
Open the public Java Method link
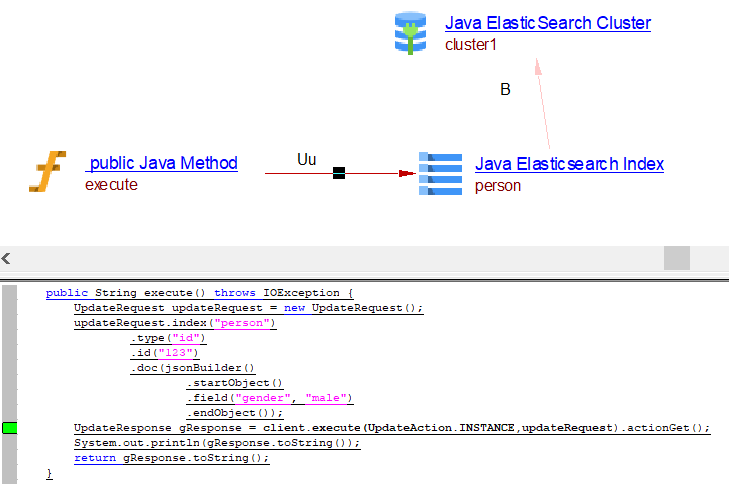click(162, 163)
